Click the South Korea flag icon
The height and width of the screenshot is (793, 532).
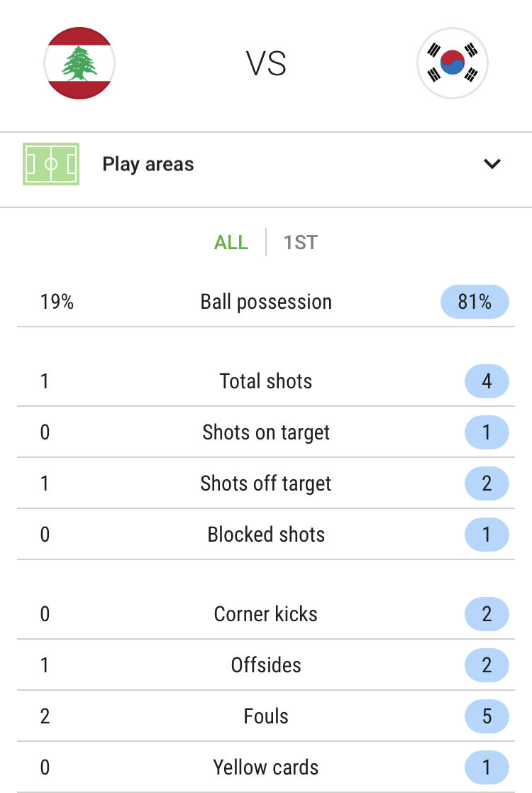453,63
